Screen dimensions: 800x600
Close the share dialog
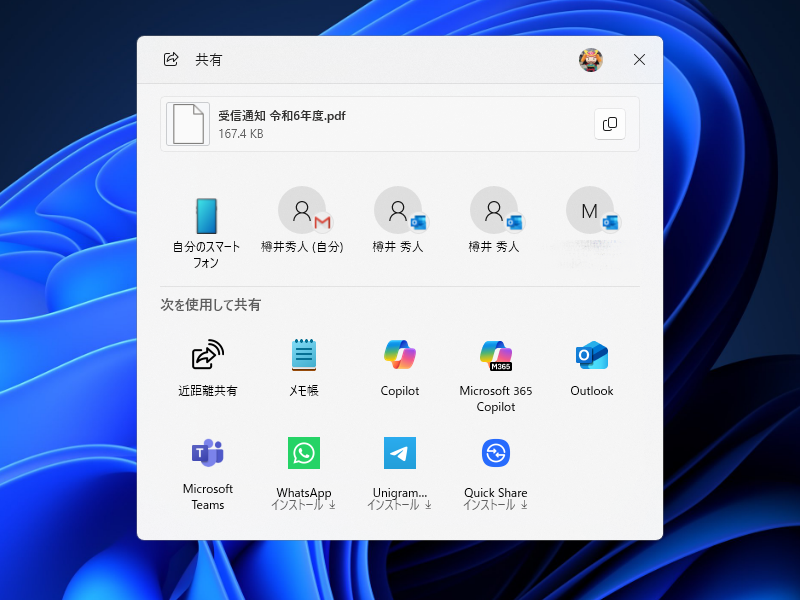[639, 60]
